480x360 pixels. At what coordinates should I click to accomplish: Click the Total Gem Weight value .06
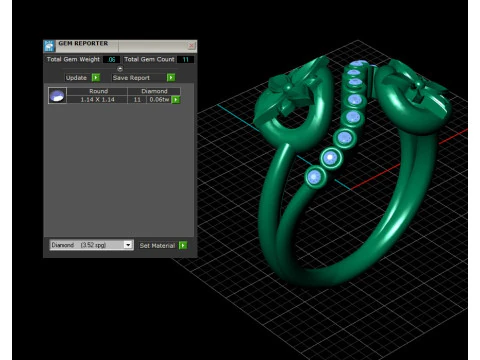111,59
